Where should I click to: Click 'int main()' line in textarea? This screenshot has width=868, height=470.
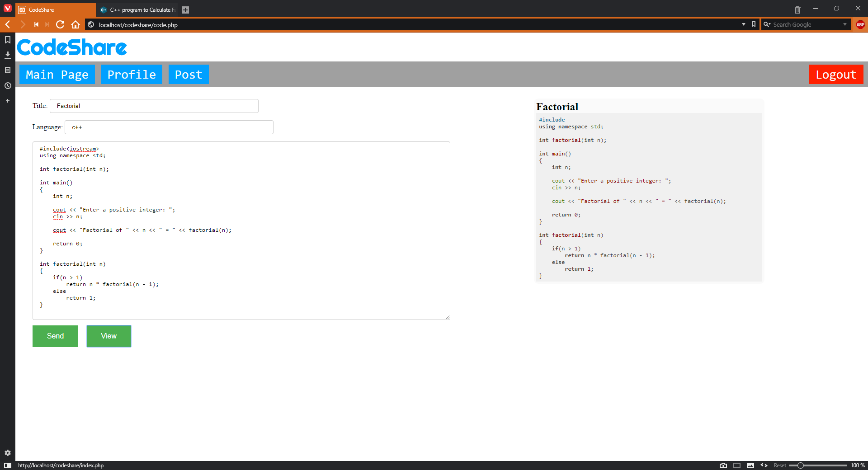(56, 183)
